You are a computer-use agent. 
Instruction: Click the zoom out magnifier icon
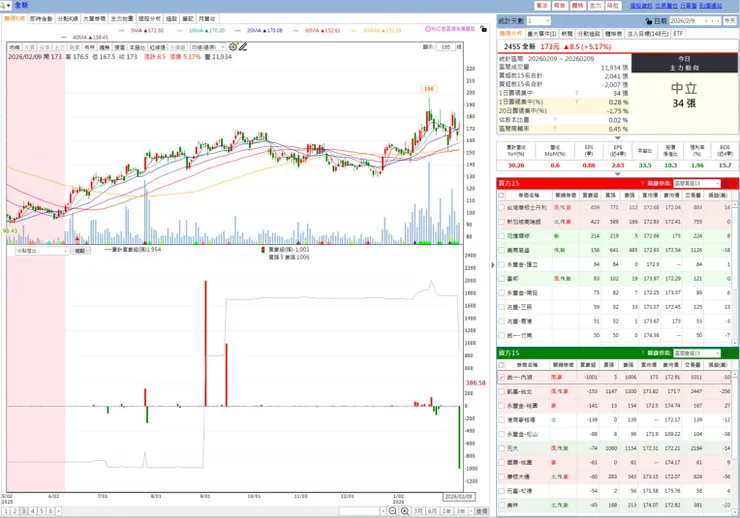point(393,511)
